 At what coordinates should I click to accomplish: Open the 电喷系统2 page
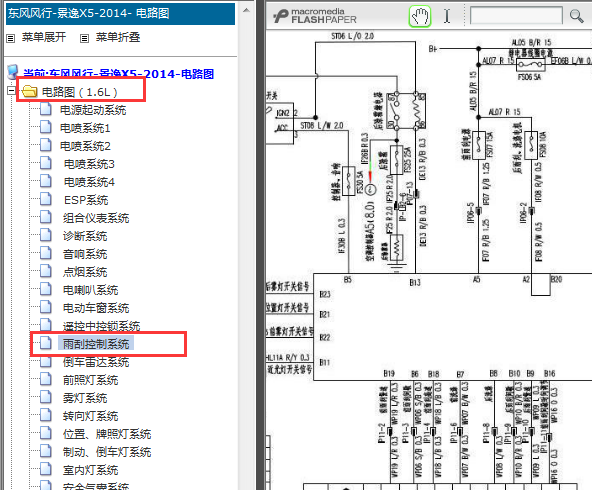[85, 146]
